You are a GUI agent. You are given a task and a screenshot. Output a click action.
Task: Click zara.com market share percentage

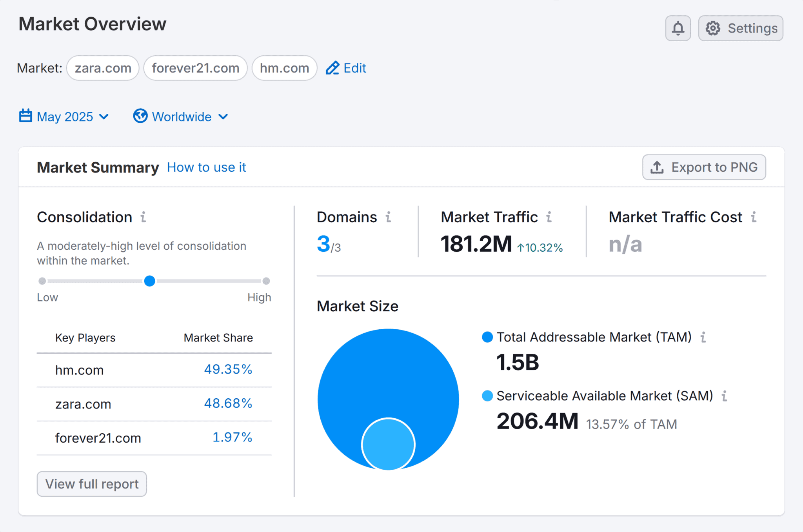pyautogui.click(x=228, y=403)
